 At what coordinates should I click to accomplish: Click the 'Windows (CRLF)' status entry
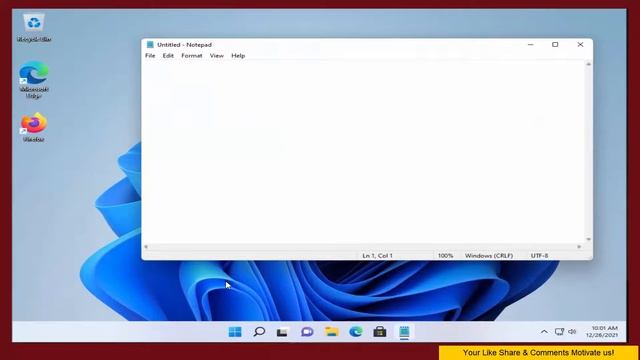(489, 256)
